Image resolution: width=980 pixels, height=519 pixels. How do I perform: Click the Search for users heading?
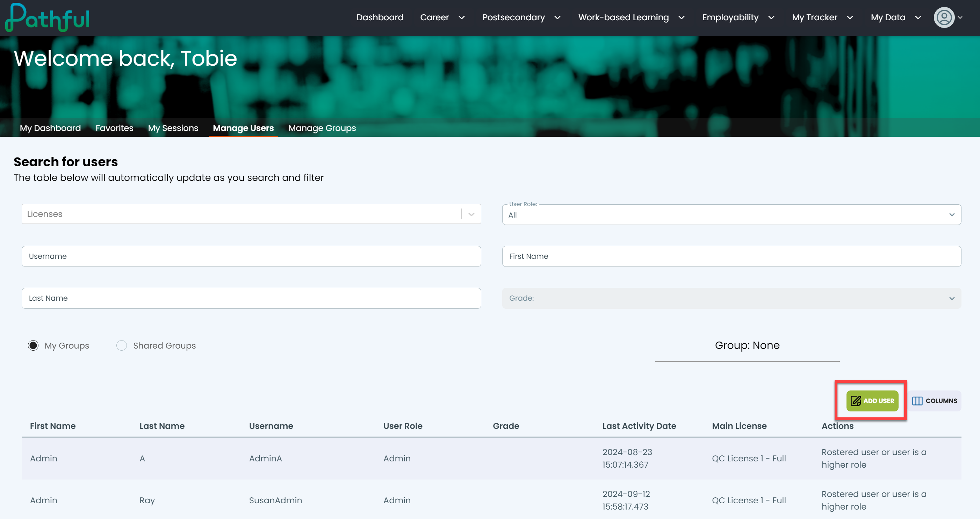[x=66, y=162]
